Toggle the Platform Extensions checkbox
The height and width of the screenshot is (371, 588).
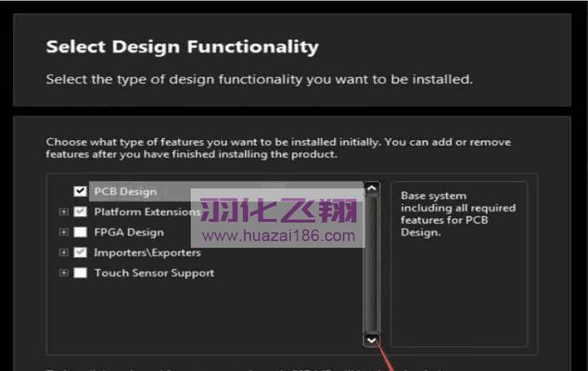[81, 212]
